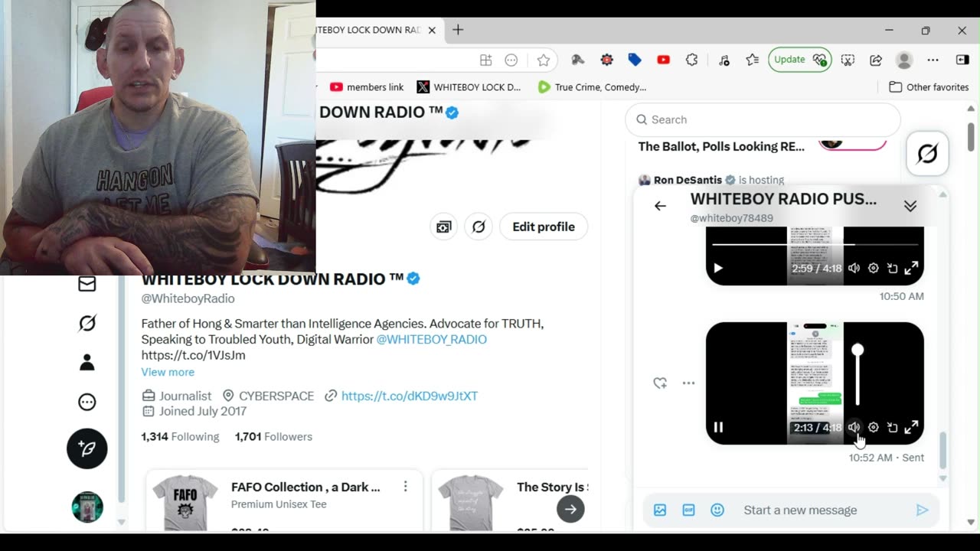This screenshot has width=980, height=551.
Task: Click the Share toolbar icon
Action: pyautogui.click(x=876, y=60)
